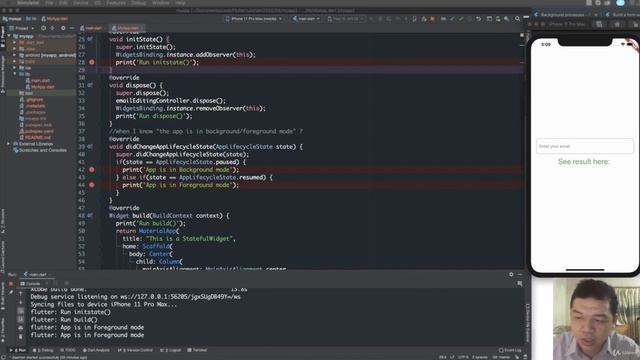The width and height of the screenshot is (640, 360).
Task: Click the undo arrow in toolbar
Action: (x=478, y=19)
